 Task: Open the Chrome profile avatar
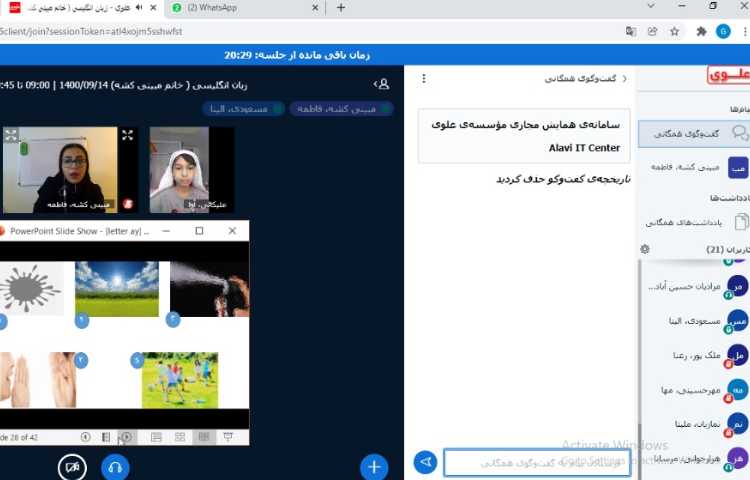[723, 32]
